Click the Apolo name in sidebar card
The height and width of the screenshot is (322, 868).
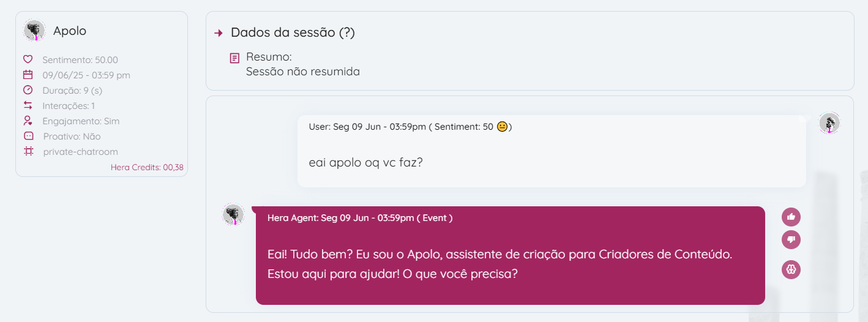(70, 31)
